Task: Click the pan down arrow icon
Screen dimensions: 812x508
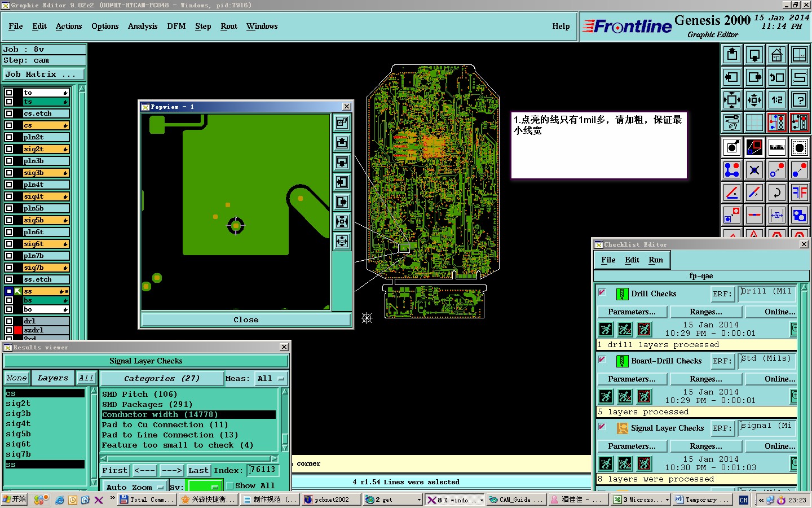Action: coord(754,55)
